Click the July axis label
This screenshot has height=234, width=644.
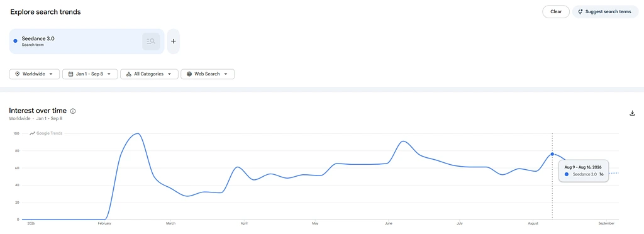tap(460, 223)
